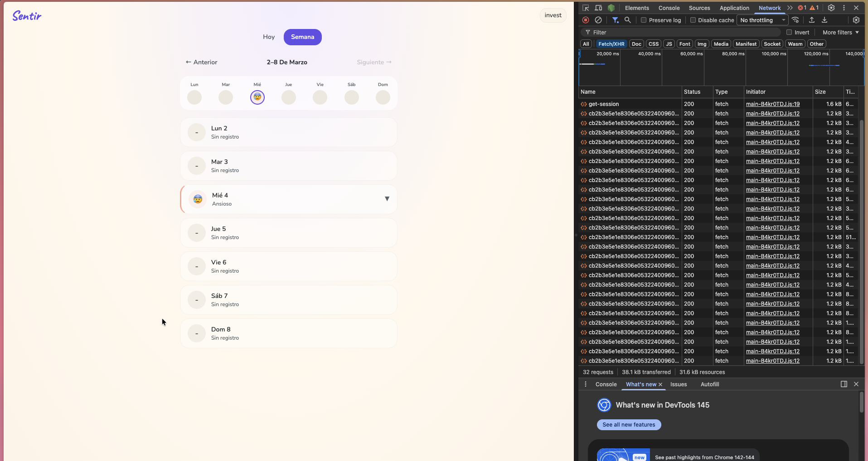Viewport: 868px width, 461px height.
Task: Click the import HAR upload arrow icon
Action: 812,20
